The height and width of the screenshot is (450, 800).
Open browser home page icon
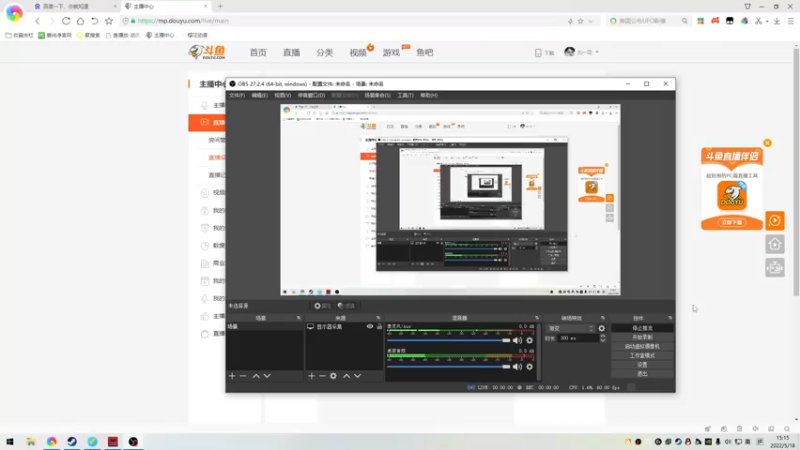point(80,21)
